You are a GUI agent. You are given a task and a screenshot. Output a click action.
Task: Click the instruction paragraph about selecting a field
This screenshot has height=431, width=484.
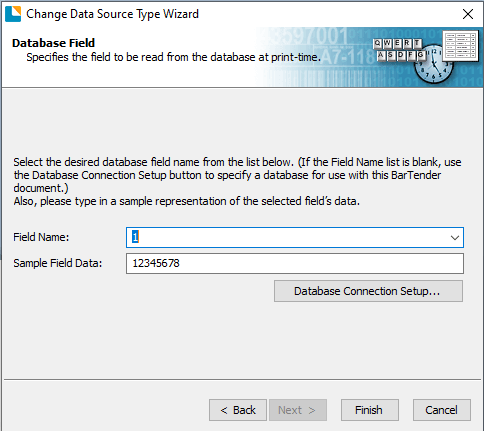[x=237, y=181]
